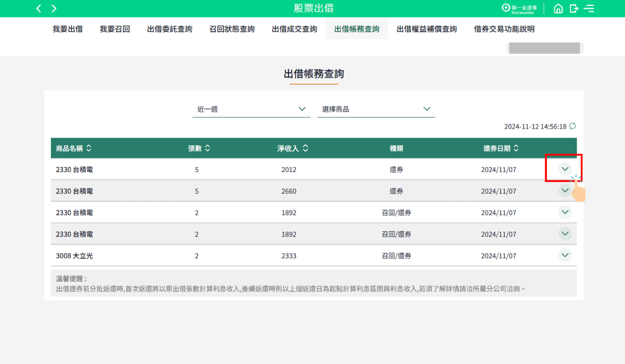Switch to the 出借成交查詢 tab

coord(294,29)
